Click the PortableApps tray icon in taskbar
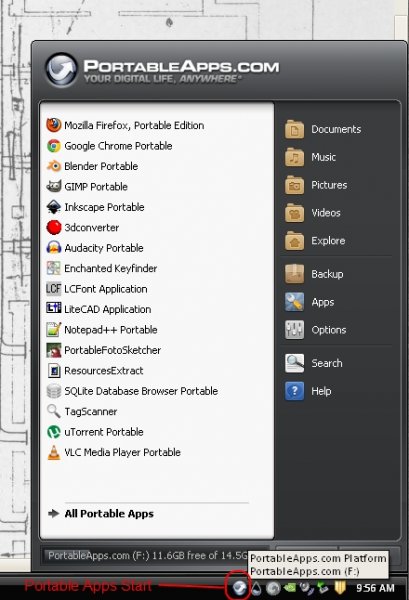The width and height of the screenshot is (409, 600). [239, 587]
